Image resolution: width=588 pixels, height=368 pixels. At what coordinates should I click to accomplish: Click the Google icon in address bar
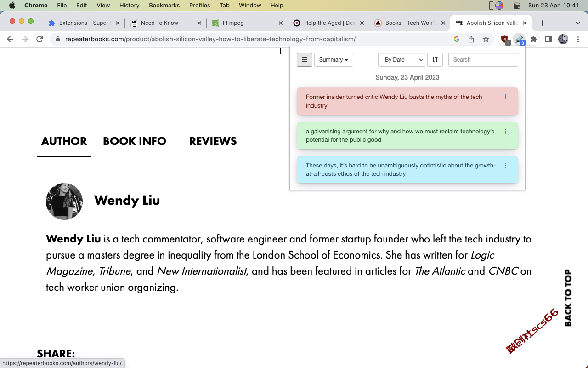[x=457, y=40]
